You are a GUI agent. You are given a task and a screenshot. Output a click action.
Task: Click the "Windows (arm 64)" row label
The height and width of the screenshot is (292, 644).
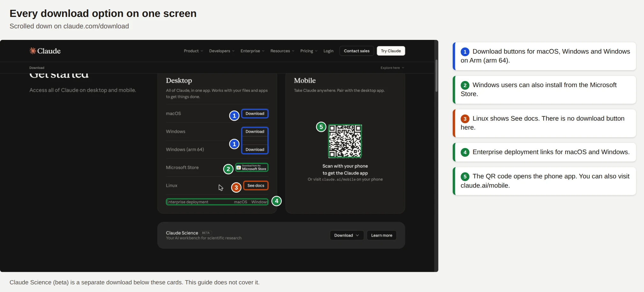185,149
